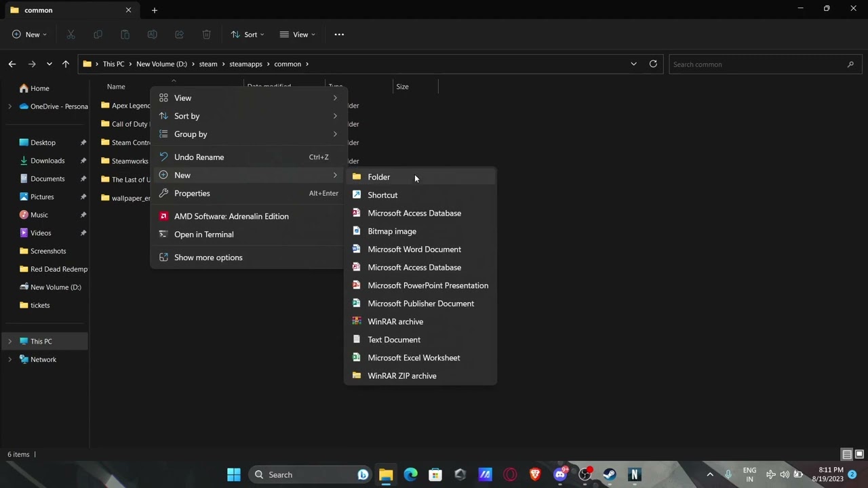Show hidden system tray icons
Screen dimensions: 868x488
click(x=710, y=474)
